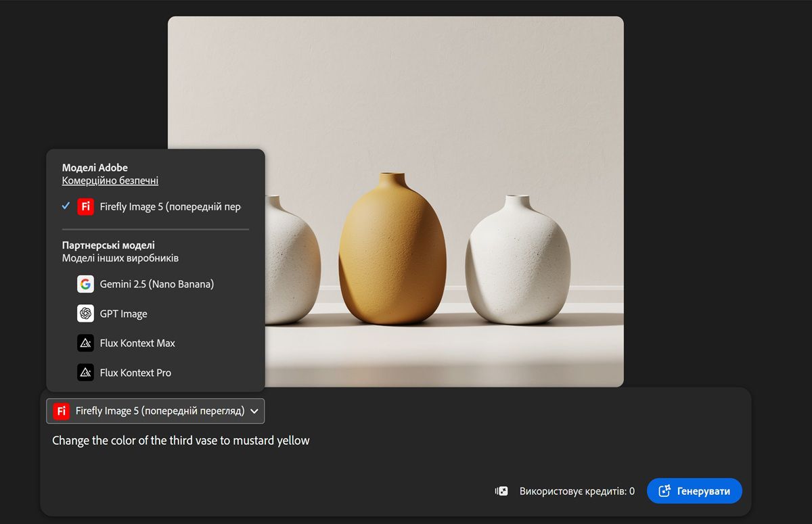Collapse the Firefly Image 5 model selector dropdown
The width and height of the screenshot is (812, 524).
click(155, 410)
